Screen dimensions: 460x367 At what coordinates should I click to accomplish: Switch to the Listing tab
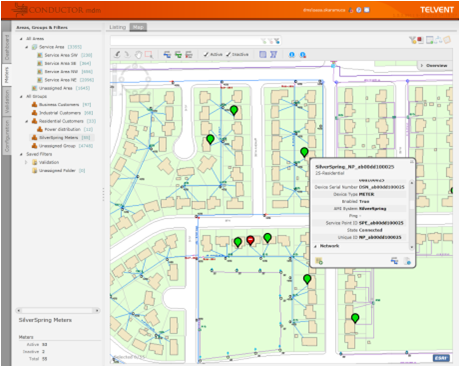click(x=118, y=27)
